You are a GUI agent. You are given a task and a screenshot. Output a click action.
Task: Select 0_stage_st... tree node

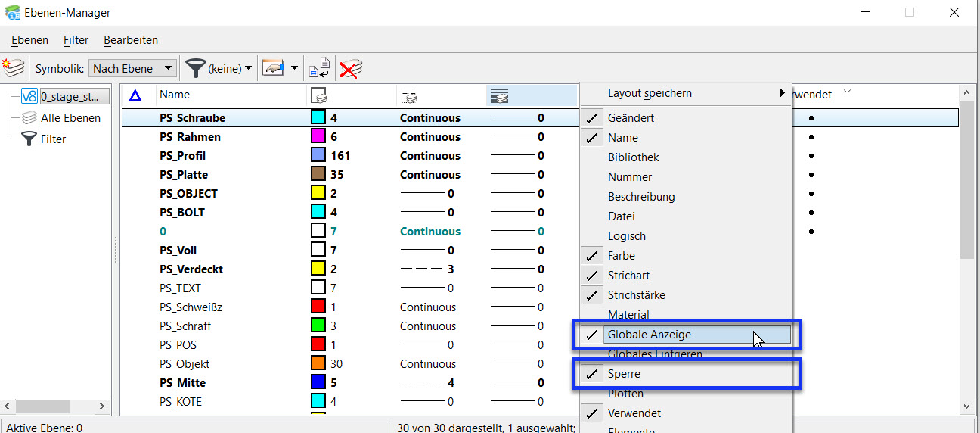74,96
